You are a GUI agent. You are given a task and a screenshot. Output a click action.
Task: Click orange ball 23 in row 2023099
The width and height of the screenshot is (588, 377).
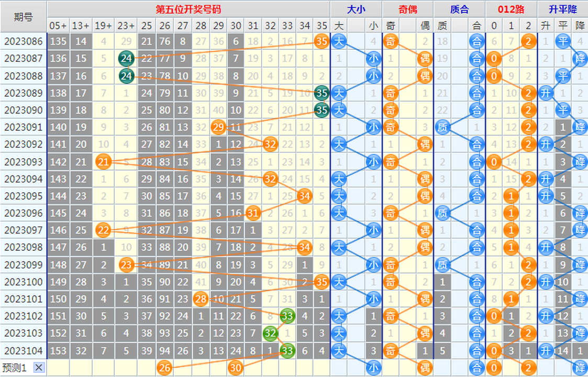coord(126,265)
